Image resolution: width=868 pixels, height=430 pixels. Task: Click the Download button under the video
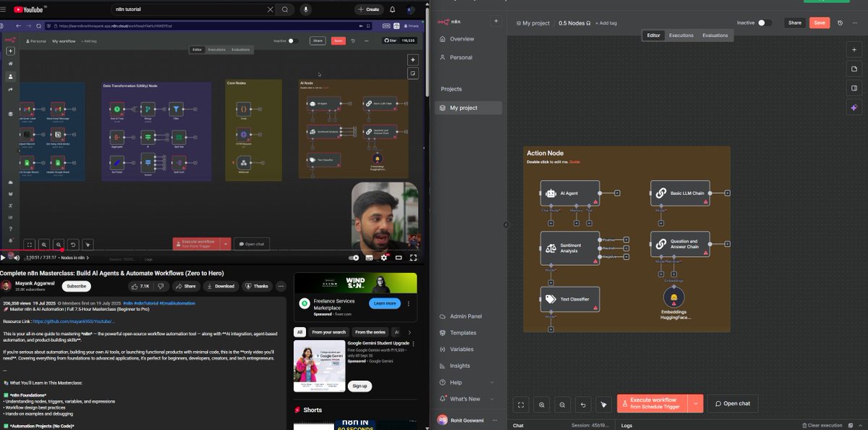pos(221,286)
